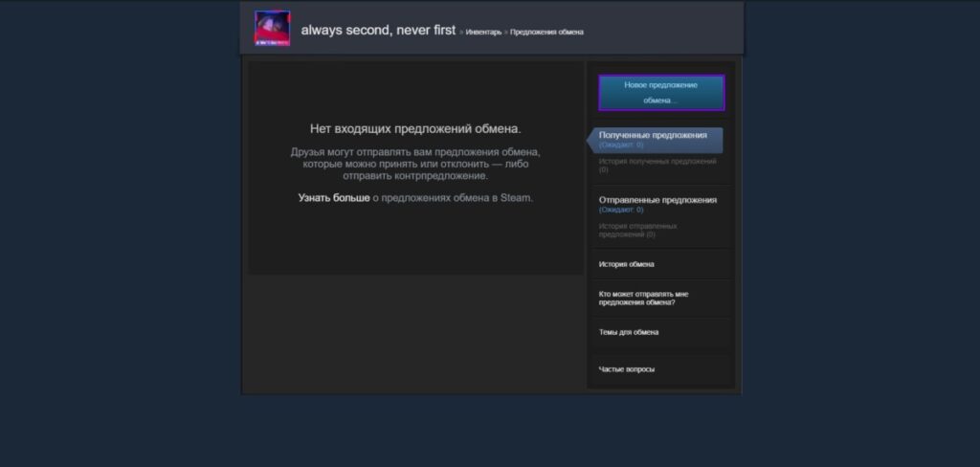
Task: Open 'Кто может отправлять мне предложения обмена?'
Action: pyautogui.click(x=644, y=299)
